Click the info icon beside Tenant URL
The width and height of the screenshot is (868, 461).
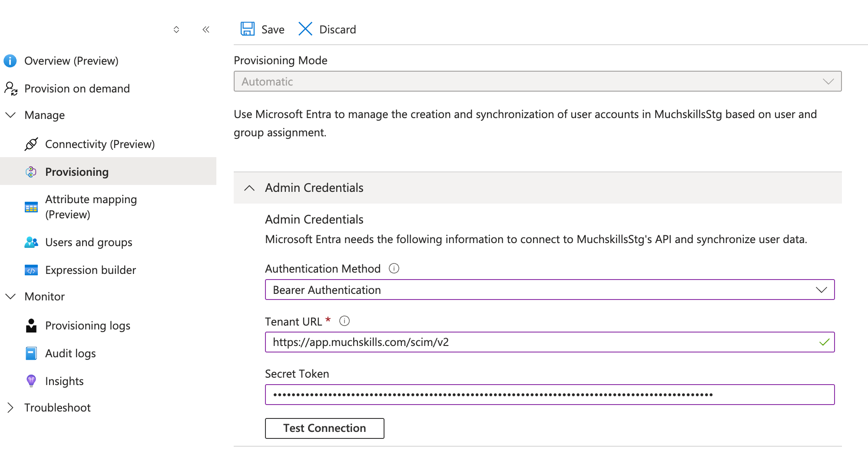pyautogui.click(x=345, y=321)
